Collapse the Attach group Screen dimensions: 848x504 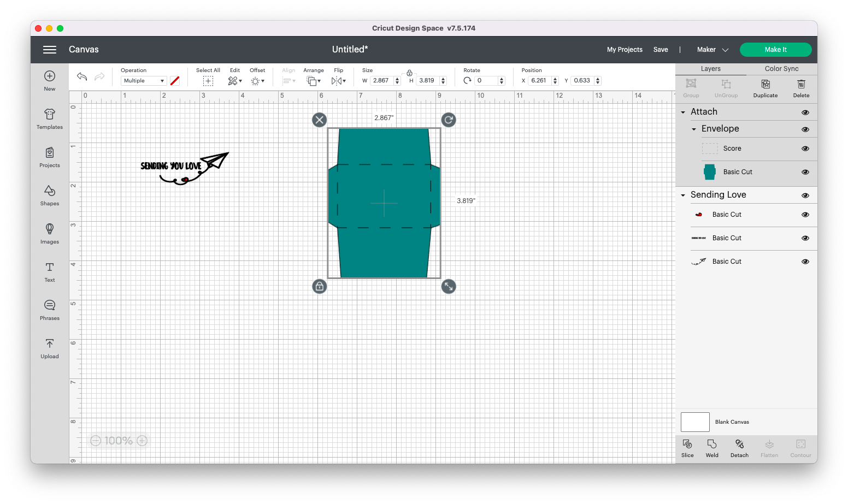point(682,111)
